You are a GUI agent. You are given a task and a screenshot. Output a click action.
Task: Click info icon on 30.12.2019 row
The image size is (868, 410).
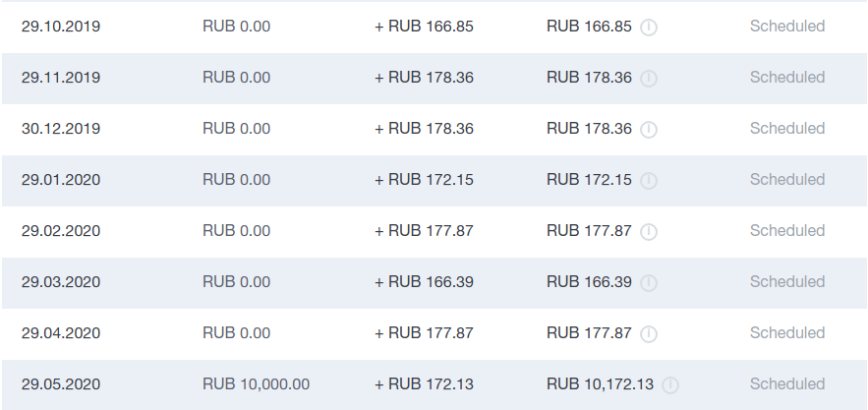(x=649, y=129)
